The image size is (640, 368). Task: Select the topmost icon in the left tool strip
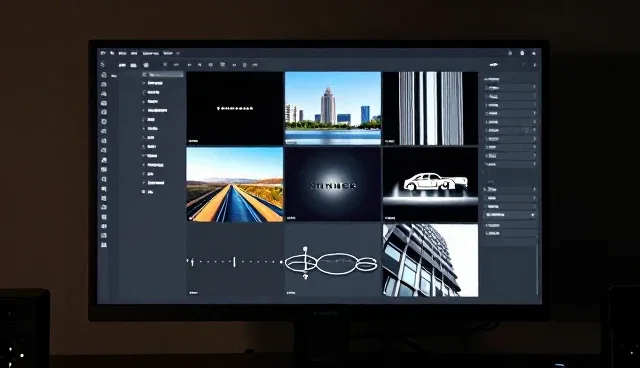coord(104,75)
